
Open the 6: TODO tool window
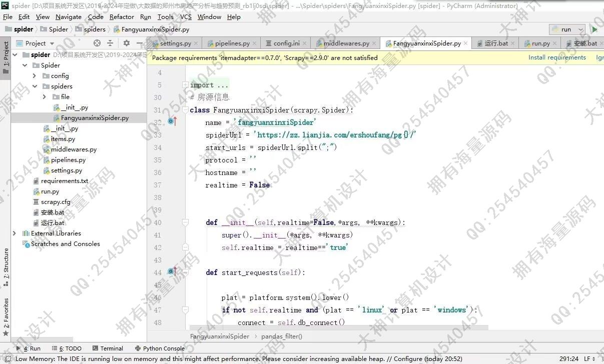(x=67, y=348)
